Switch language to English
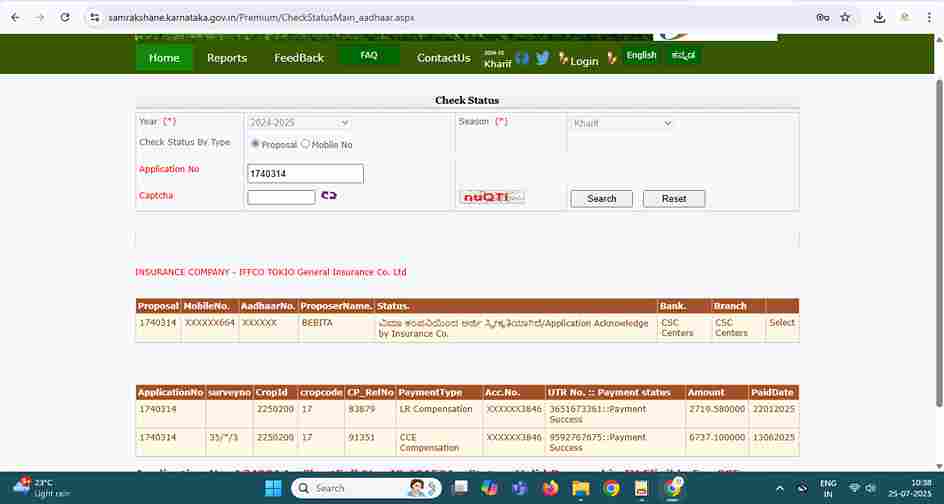Viewport: 944px width, 504px height. [x=641, y=56]
